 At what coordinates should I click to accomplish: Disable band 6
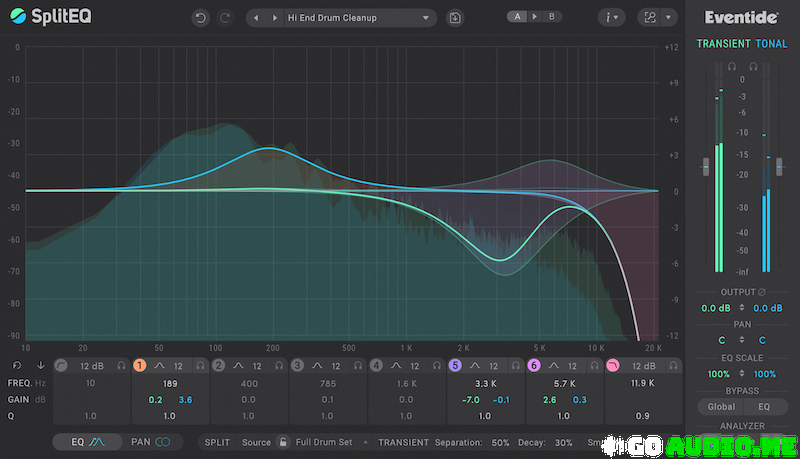pyautogui.click(x=534, y=366)
